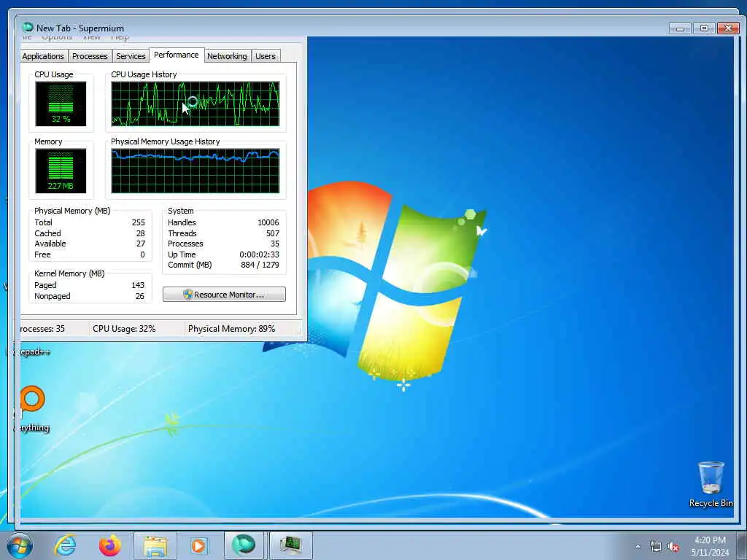Launch Firefox from the taskbar
The image size is (747, 560).
[x=109, y=545]
